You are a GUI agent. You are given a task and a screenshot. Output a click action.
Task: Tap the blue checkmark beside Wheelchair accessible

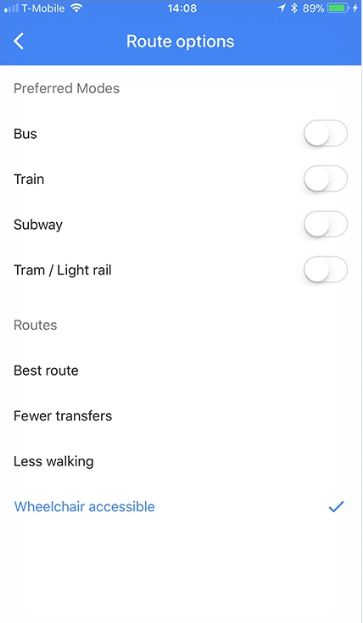[336, 507]
